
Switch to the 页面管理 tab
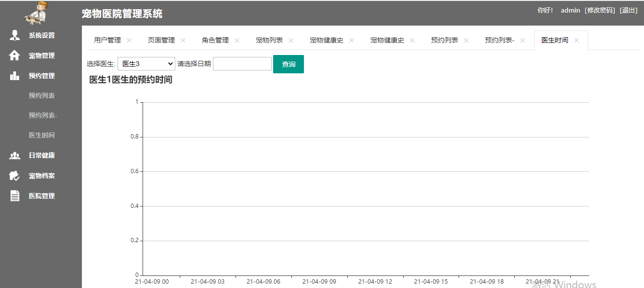(161, 41)
